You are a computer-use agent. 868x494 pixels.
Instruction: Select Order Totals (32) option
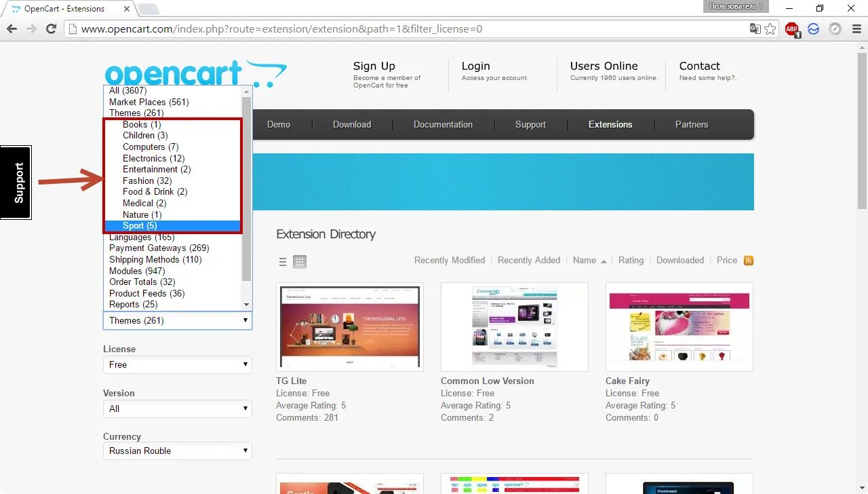pyautogui.click(x=173, y=282)
